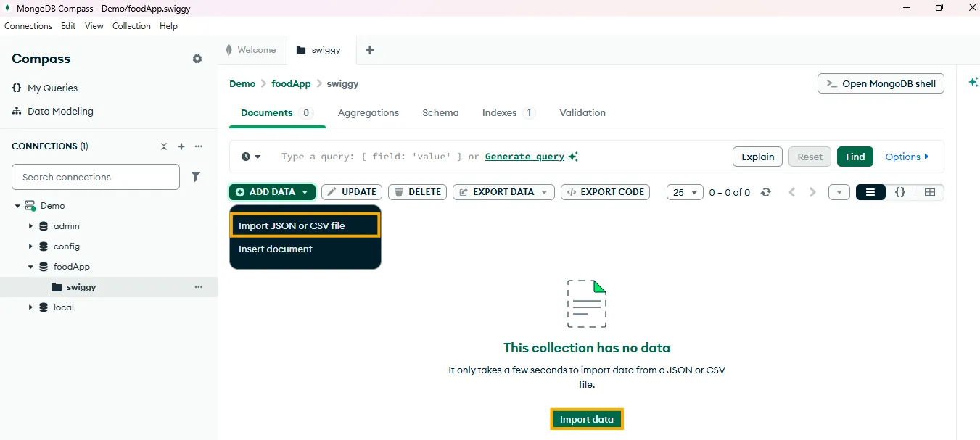Click the Explain button

tap(758, 157)
